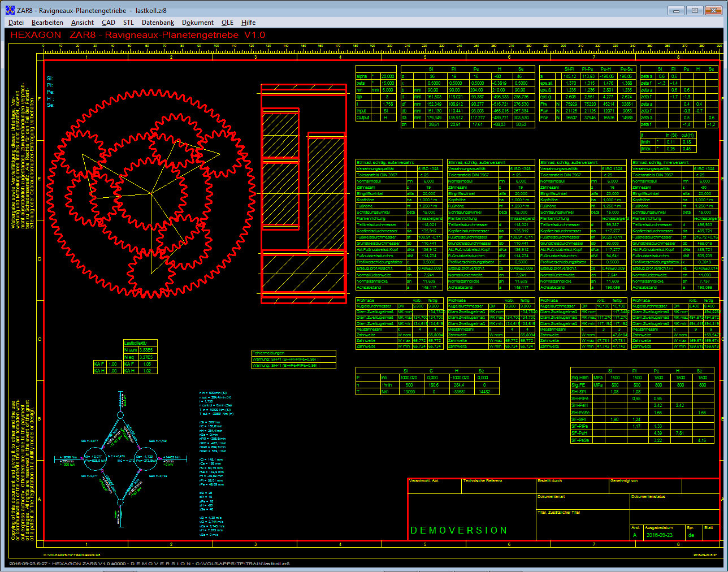
Task: Open the CAD menu
Action: 109,23
